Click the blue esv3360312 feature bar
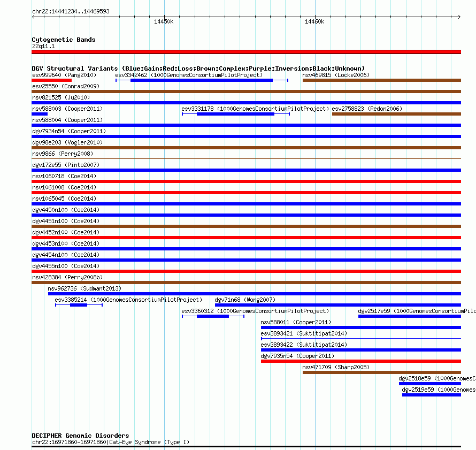The height and width of the screenshot is (450, 476). click(x=213, y=316)
